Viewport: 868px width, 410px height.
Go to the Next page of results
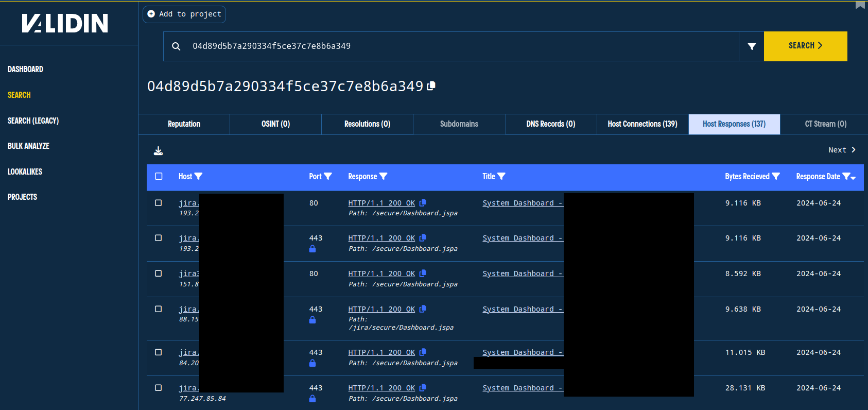coord(842,150)
